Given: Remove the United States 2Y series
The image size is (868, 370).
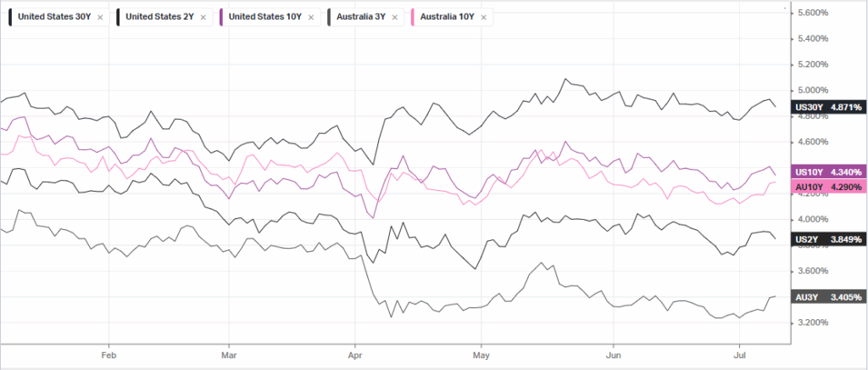Looking at the screenshot, I should click(x=203, y=17).
